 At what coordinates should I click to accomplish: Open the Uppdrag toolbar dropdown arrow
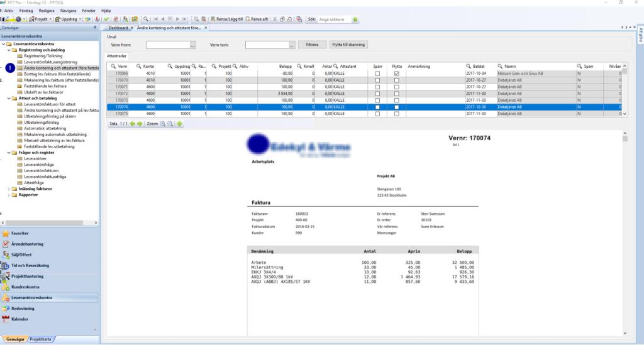coord(80,19)
